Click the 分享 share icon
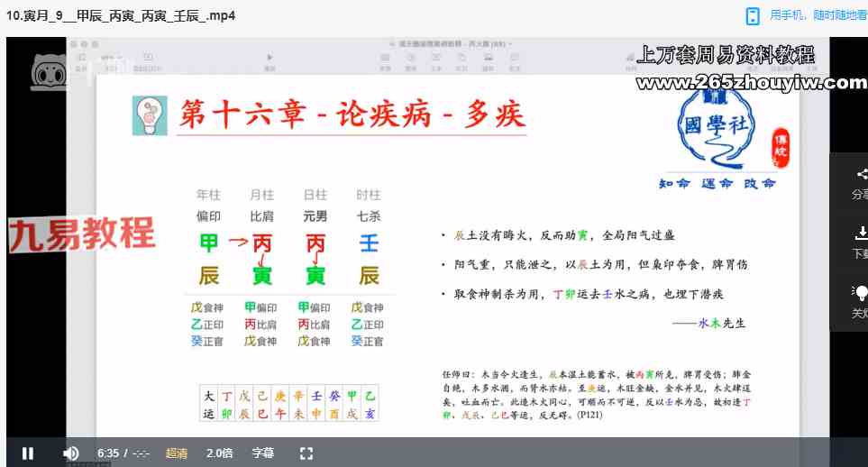The image size is (868, 467). 861,177
